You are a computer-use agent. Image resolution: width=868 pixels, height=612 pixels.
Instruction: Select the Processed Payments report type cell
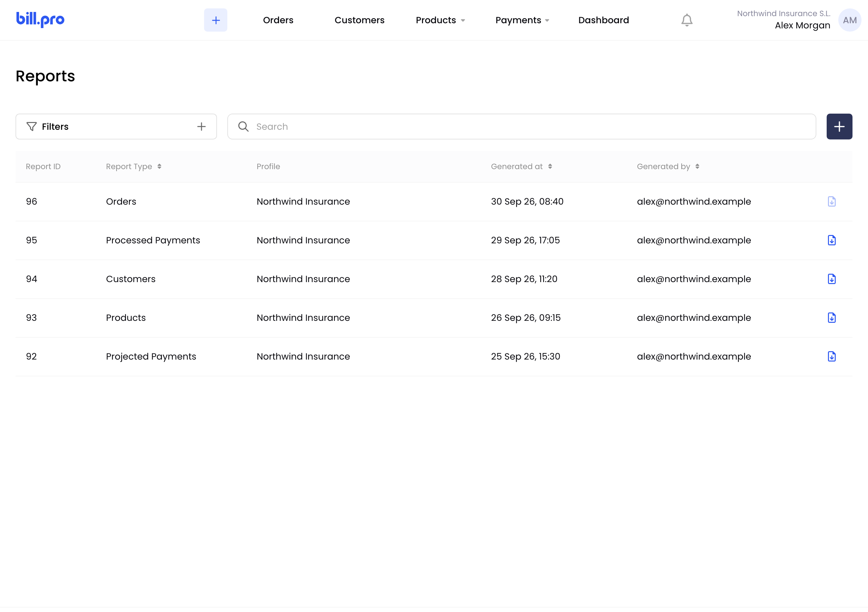[x=153, y=240]
